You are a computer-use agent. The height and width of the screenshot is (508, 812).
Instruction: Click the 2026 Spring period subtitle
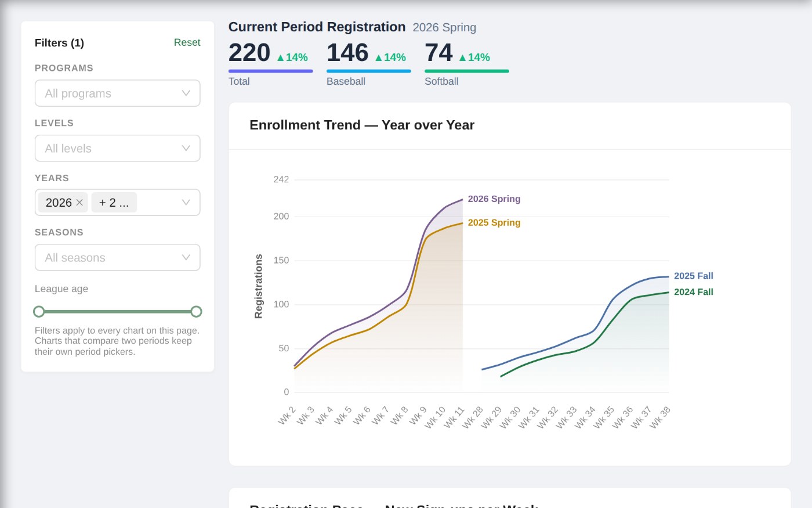click(x=444, y=28)
